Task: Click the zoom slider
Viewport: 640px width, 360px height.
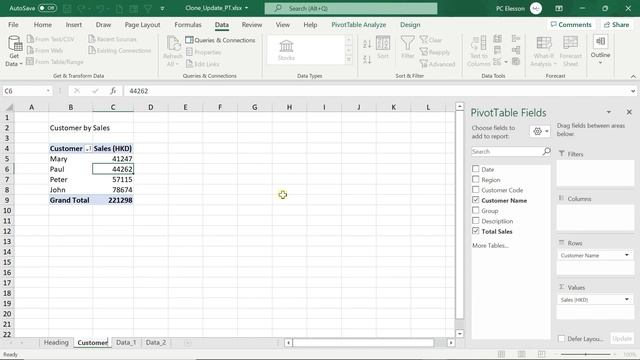Action: pos(585,354)
